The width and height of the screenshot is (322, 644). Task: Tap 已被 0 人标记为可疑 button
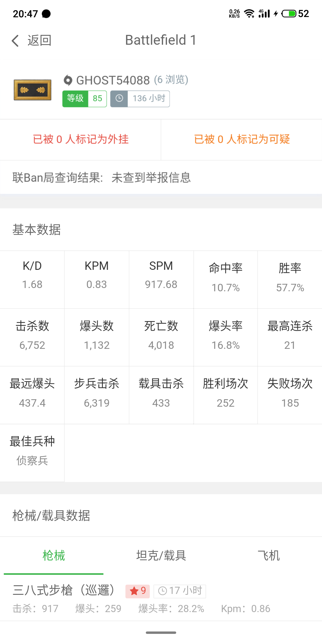242,140
